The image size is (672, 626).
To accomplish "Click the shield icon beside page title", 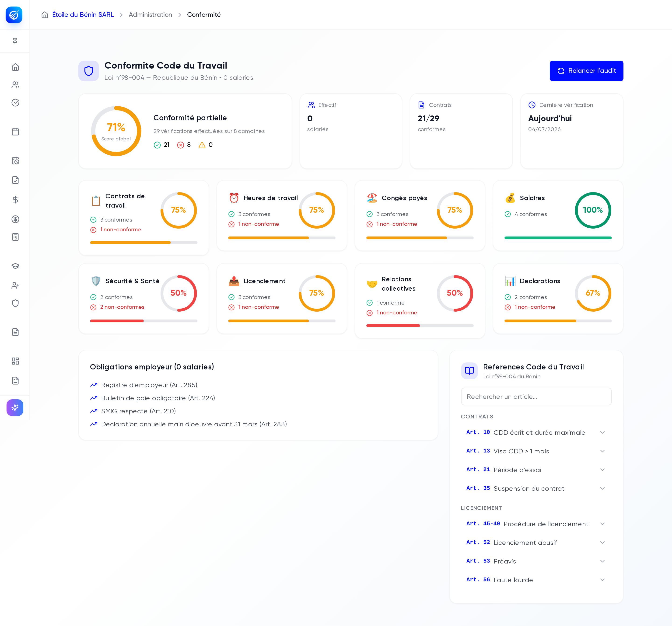I will click(x=89, y=71).
